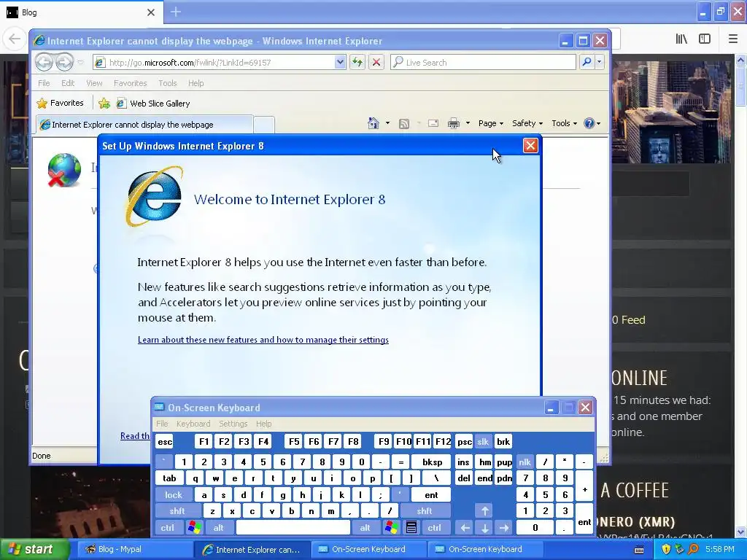Open search provider dropdown next to Live Search
This screenshot has width=747, height=560.
click(600, 62)
